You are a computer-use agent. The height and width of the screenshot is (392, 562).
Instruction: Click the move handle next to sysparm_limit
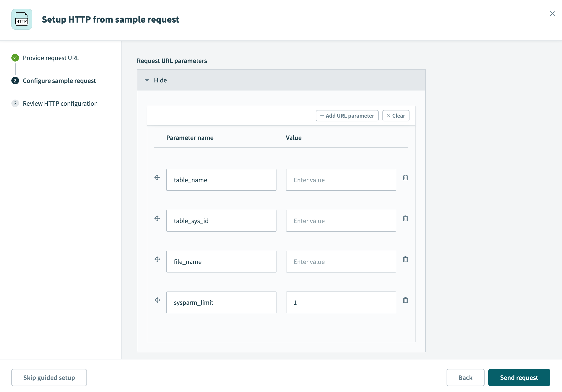tap(157, 300)
